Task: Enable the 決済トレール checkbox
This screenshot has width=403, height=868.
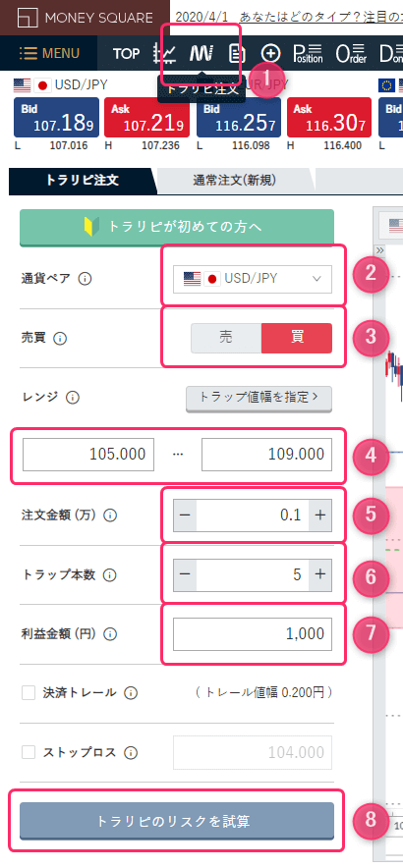Action: point(29,692)
